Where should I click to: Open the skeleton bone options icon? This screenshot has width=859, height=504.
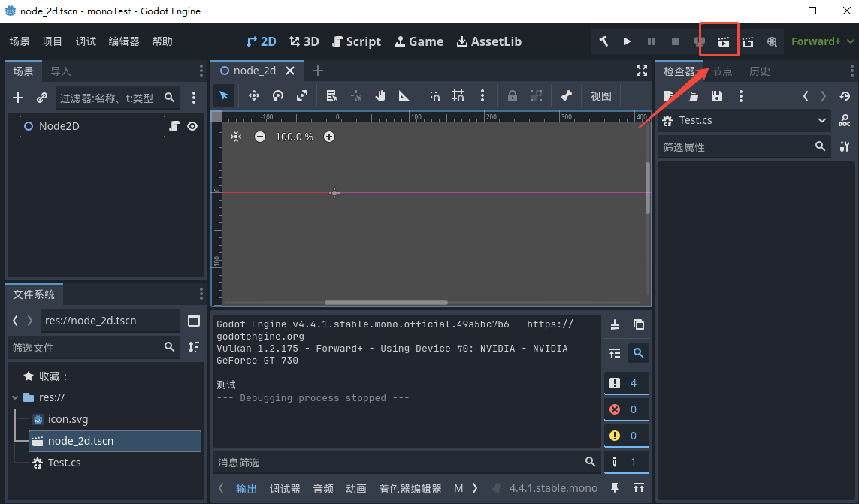click(567, 96)
